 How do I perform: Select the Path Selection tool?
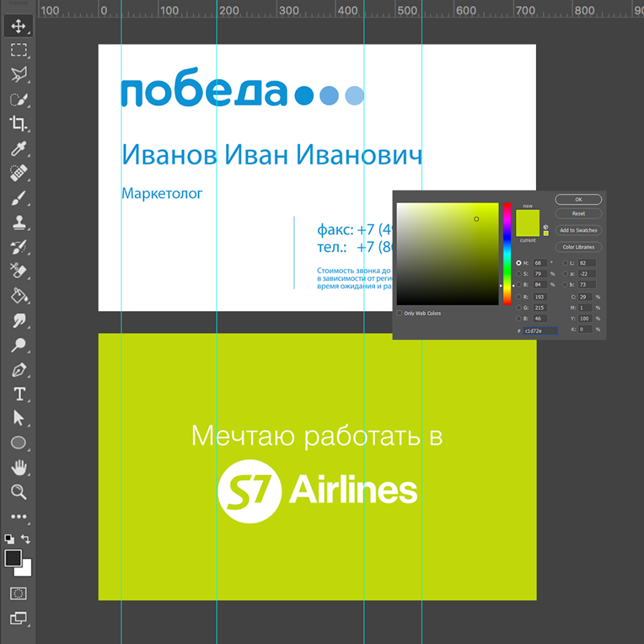coord(18,418)
